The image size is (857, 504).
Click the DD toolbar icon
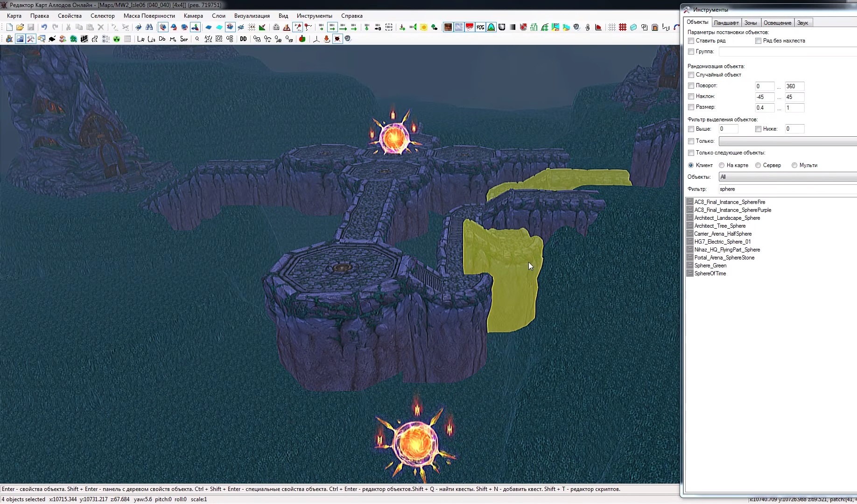pyautogui.click(x=243, y=39)
